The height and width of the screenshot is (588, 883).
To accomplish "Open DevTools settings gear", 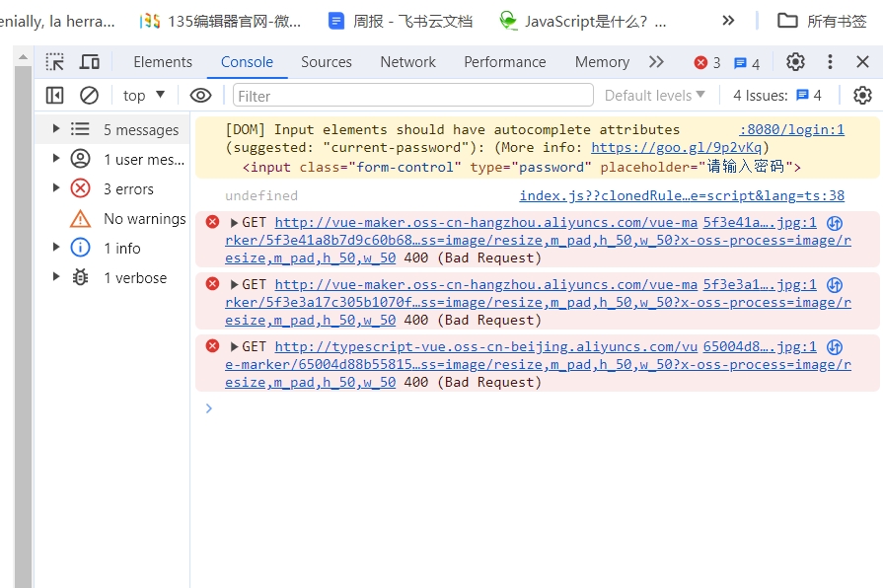I will tap(795, 61).
